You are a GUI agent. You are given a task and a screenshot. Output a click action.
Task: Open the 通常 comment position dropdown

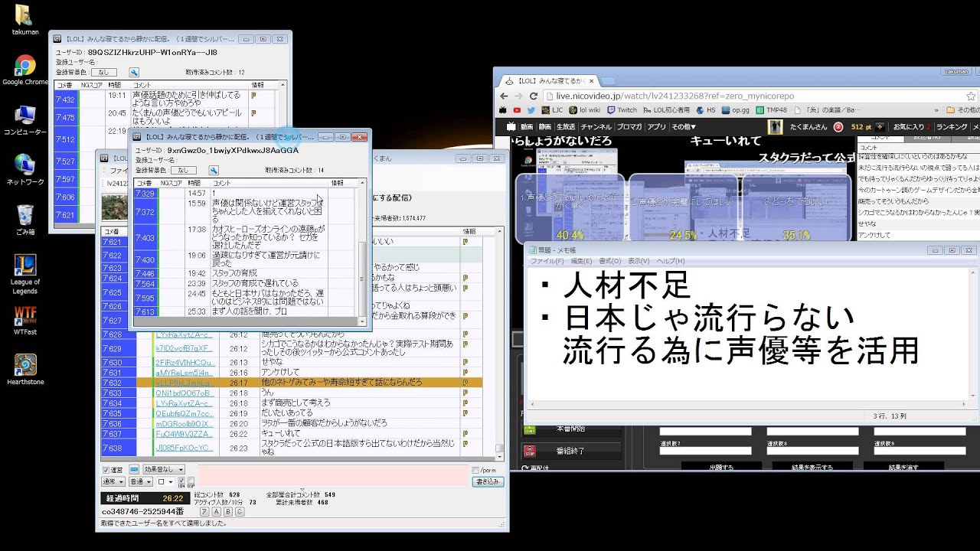click(113, 482)
